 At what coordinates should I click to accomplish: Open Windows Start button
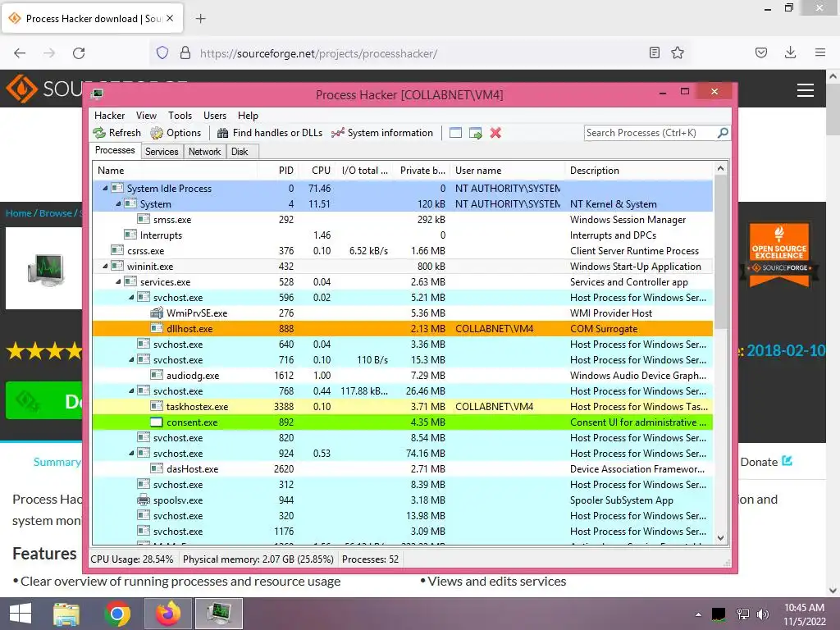pyautogui.click(x=21, y=614)
